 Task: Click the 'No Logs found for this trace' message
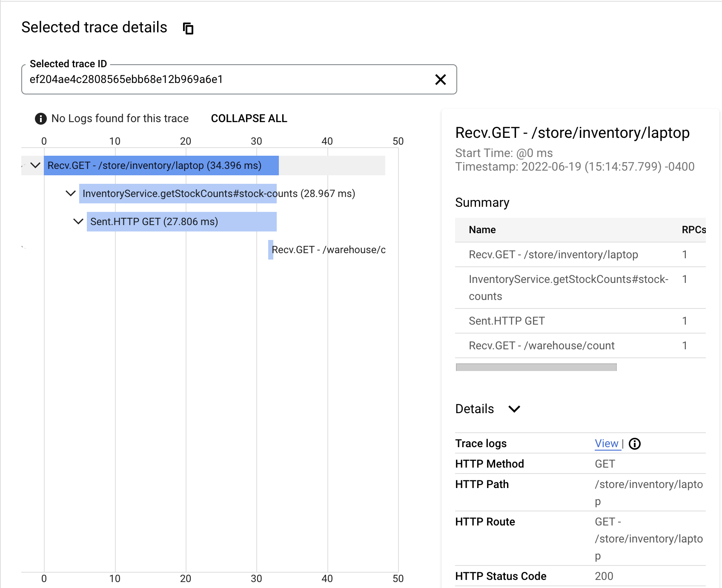pyautogui.click(x=120, y=119)
